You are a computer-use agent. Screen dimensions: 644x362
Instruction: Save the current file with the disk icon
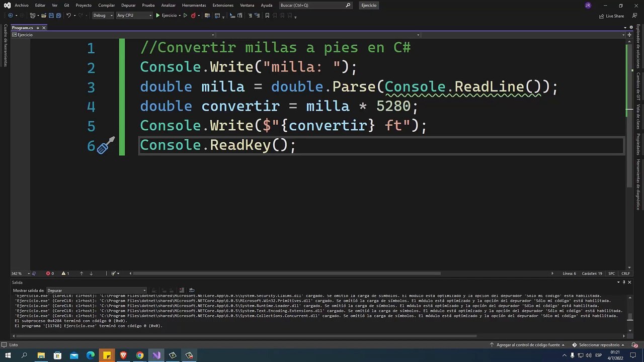click(51, 15)
